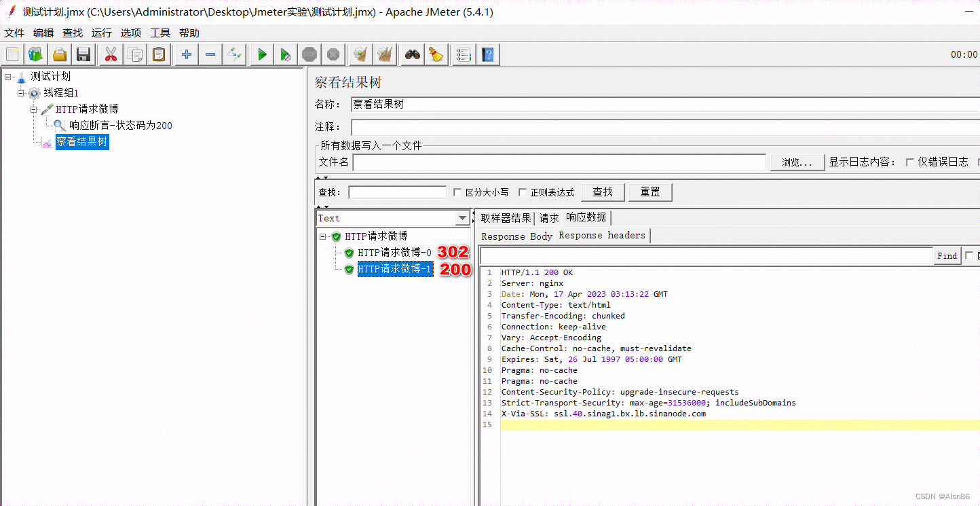Viewport: 980px width, 506px height.
Task: Open the Function helper dialog icon
Action: (464, 55)
